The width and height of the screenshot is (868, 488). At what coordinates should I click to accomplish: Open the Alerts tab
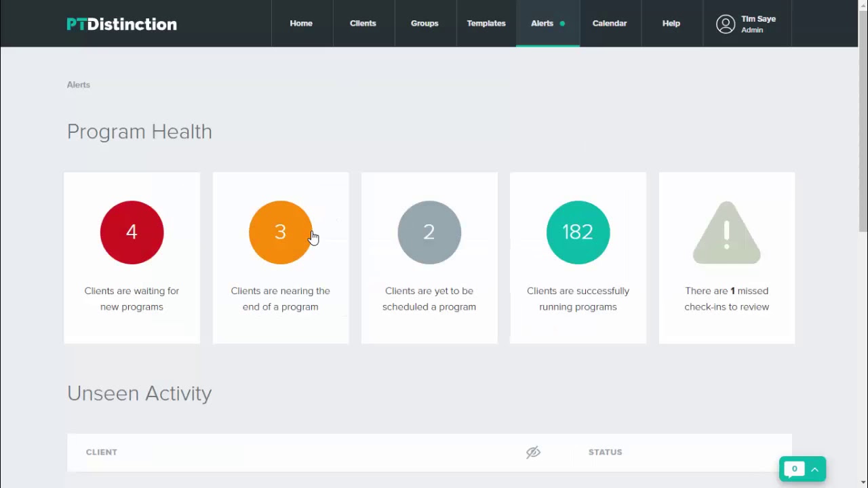[548, 23]
